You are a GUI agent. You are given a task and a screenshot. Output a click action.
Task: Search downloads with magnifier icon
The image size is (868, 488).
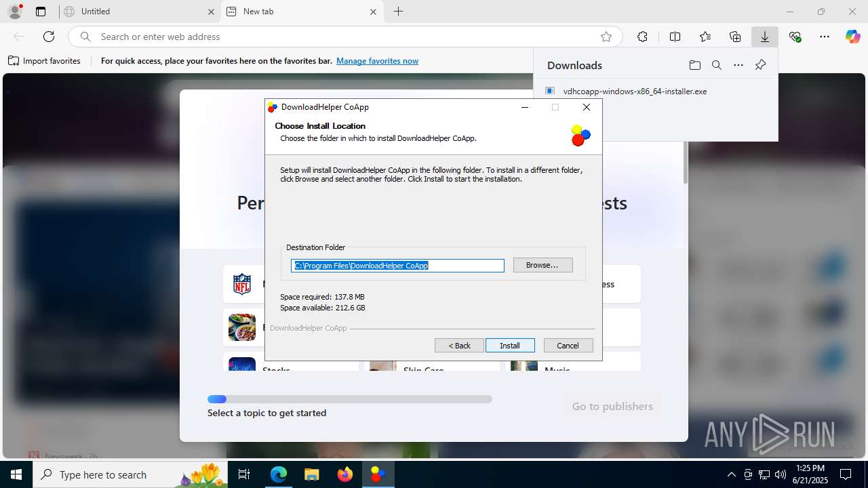716,65
